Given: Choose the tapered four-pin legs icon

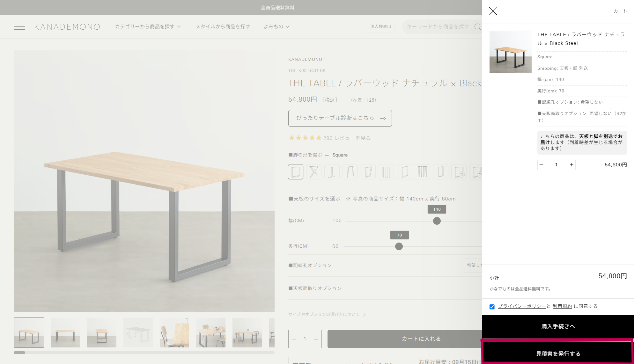Looking at the screenshot, I should pos(423,172).
